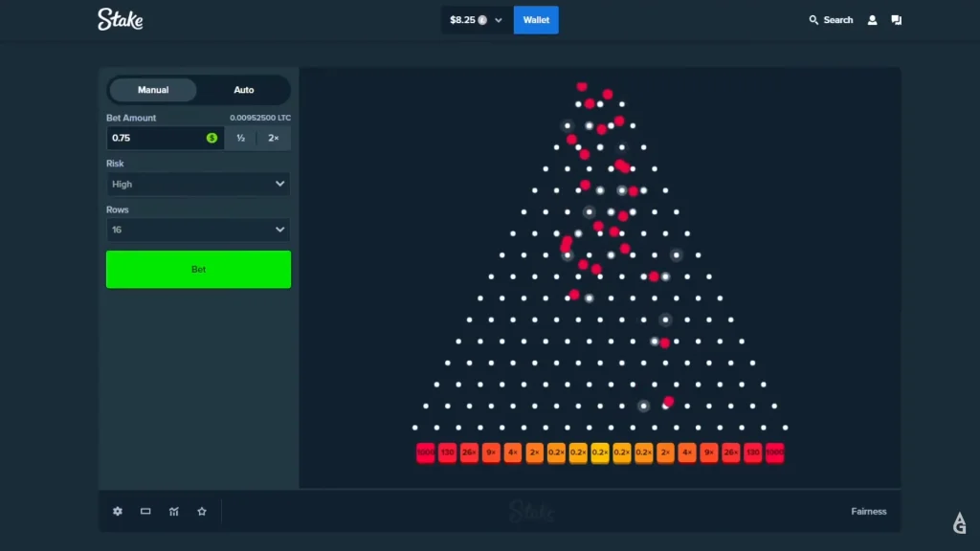Click the right 26× multiplier bucket

tap(730, 452)
